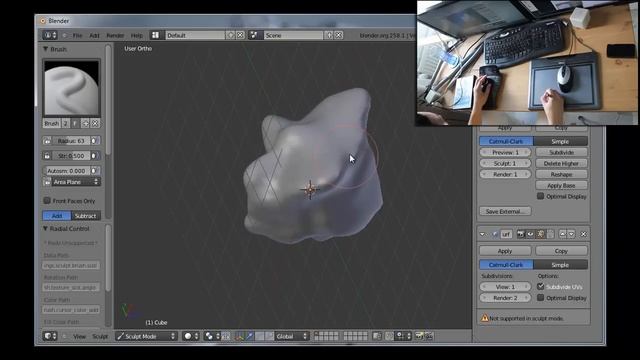Adjust the Str: 0.500 slider
Viewport: 640px width, 360px height.
point(71,156)
